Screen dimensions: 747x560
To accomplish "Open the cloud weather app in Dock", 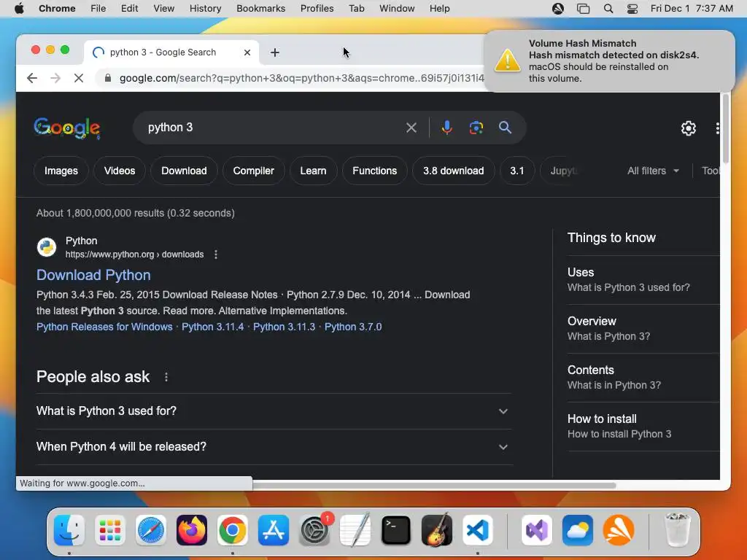I will tap(578, 530).
